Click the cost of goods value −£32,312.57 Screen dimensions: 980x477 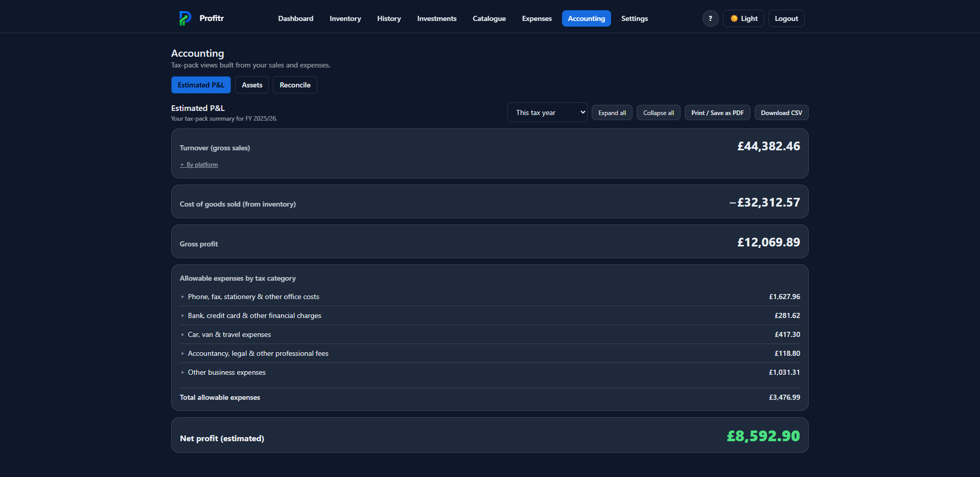click(764, 202)
